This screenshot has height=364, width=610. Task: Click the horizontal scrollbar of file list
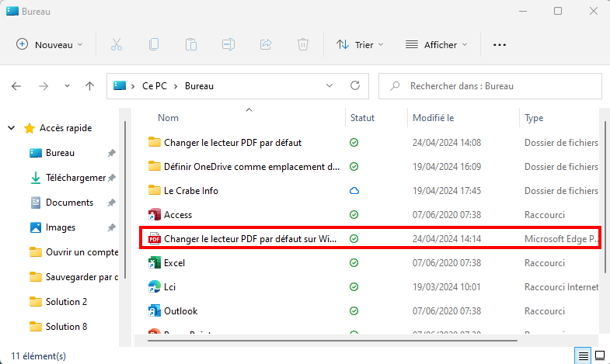pyautogui.click(x=333, y=341)
